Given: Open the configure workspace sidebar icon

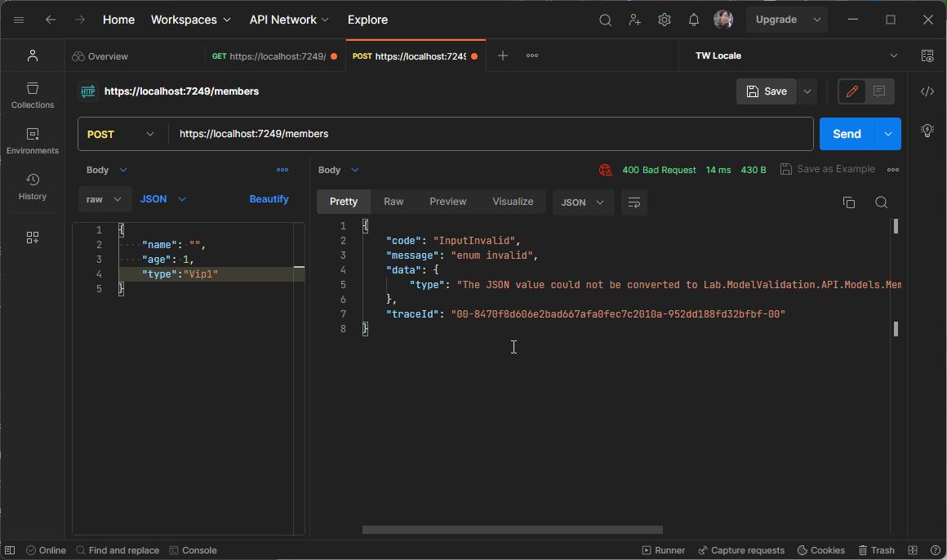Looking at the screenshot, I should 33,238.
